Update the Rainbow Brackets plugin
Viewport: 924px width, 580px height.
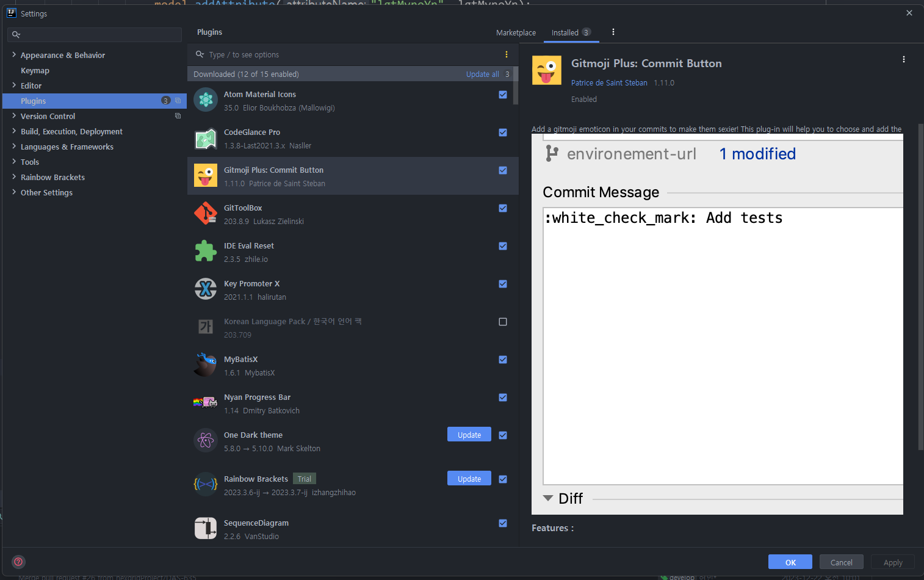[x=469, y=479]
